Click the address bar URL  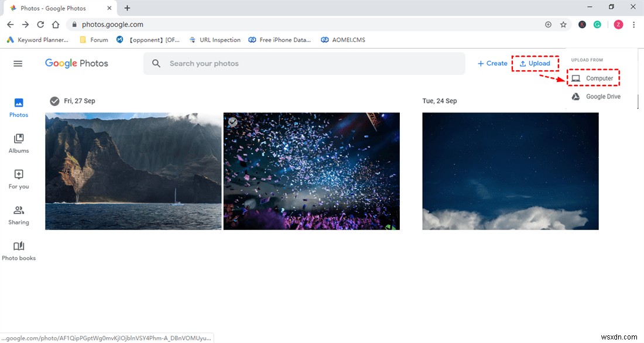tap(112, 25)
